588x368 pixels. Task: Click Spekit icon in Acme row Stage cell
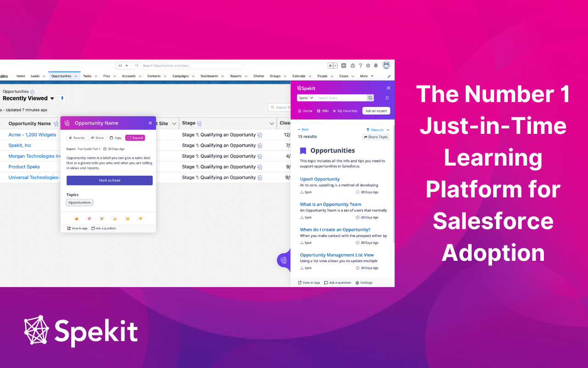[x=260, y=135]
